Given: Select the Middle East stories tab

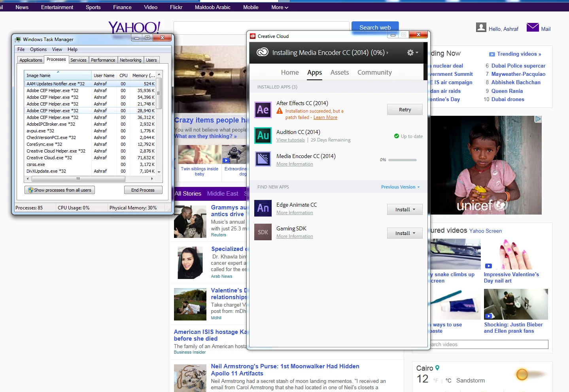Looking at the screenshot, I should pyautogui.click(x=223, y=194).
